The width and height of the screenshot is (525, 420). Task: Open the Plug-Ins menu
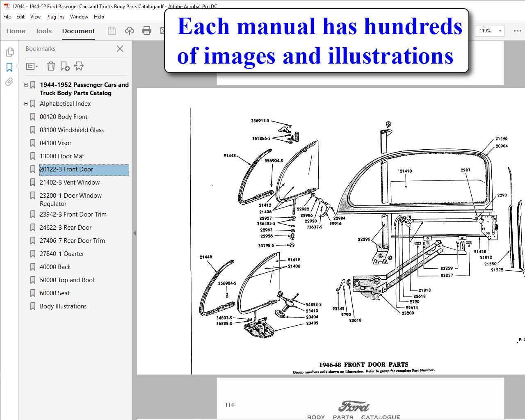click(55, 17)
